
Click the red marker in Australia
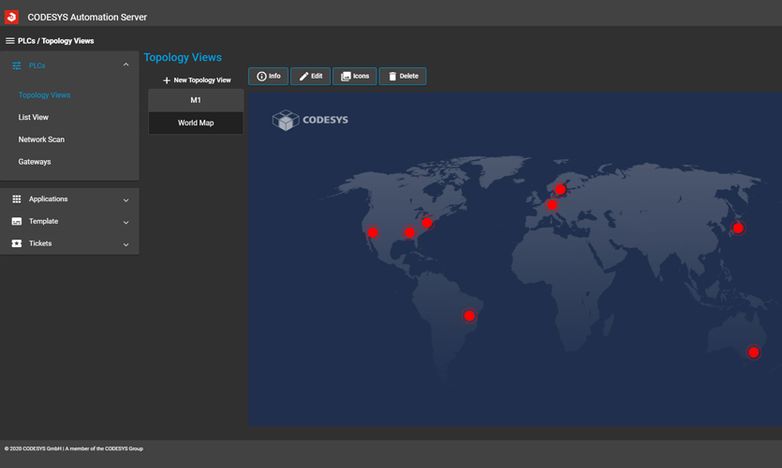point(754,352)
